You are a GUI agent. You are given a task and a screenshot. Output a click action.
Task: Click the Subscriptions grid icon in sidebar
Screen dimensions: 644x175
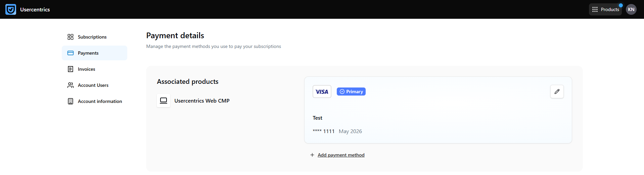click(71, 37)
